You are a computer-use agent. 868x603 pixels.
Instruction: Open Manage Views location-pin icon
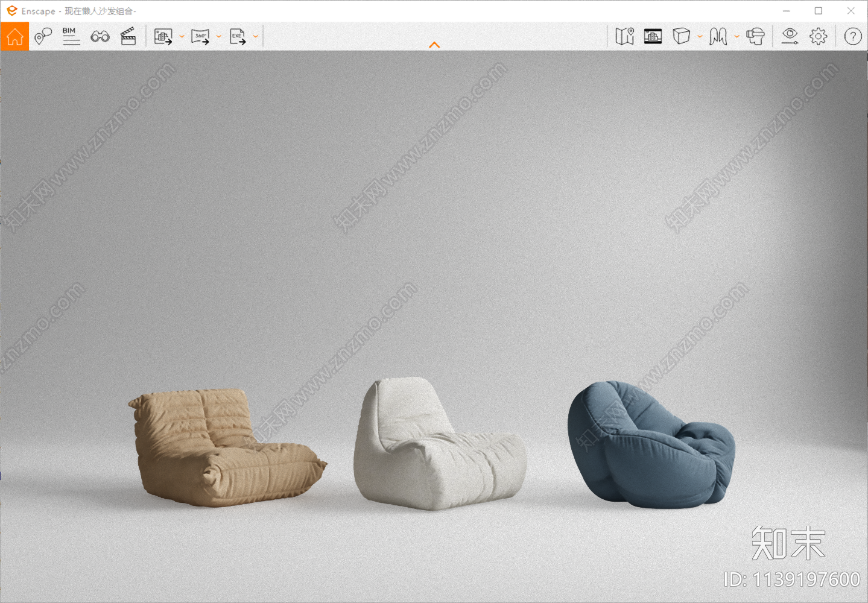click(43, 36)
